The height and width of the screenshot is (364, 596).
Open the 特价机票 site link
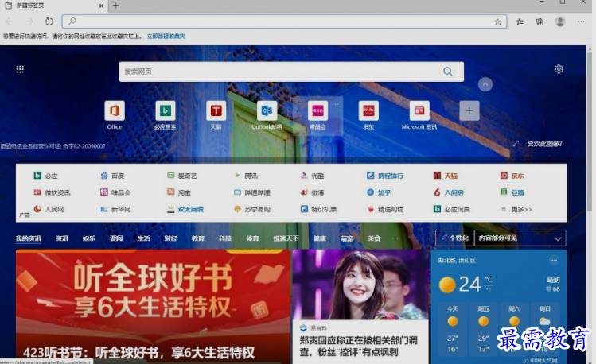[318, 209]
